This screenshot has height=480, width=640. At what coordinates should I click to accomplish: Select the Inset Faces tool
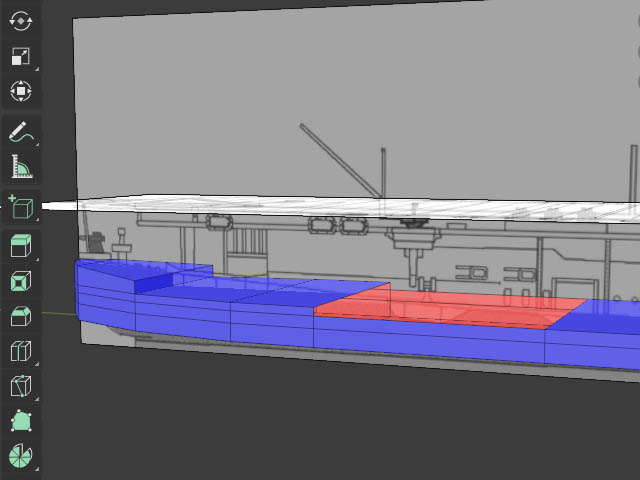(21, 281)
